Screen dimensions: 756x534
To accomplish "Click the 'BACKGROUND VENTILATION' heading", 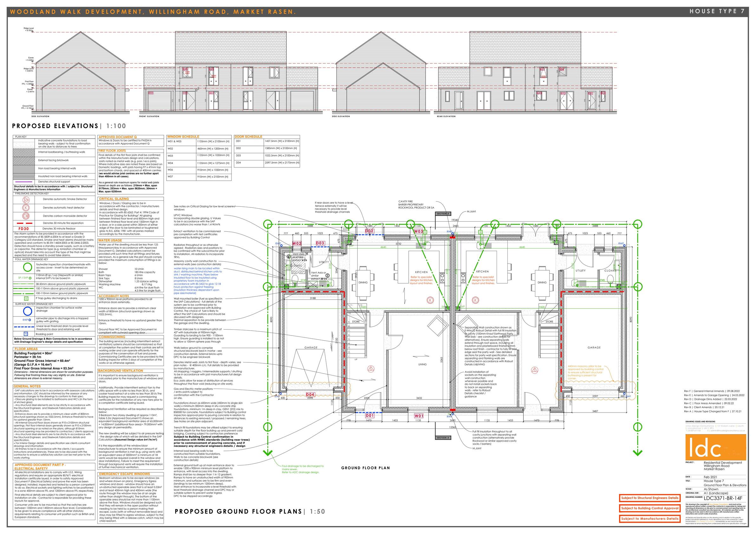I will [121, 371].
